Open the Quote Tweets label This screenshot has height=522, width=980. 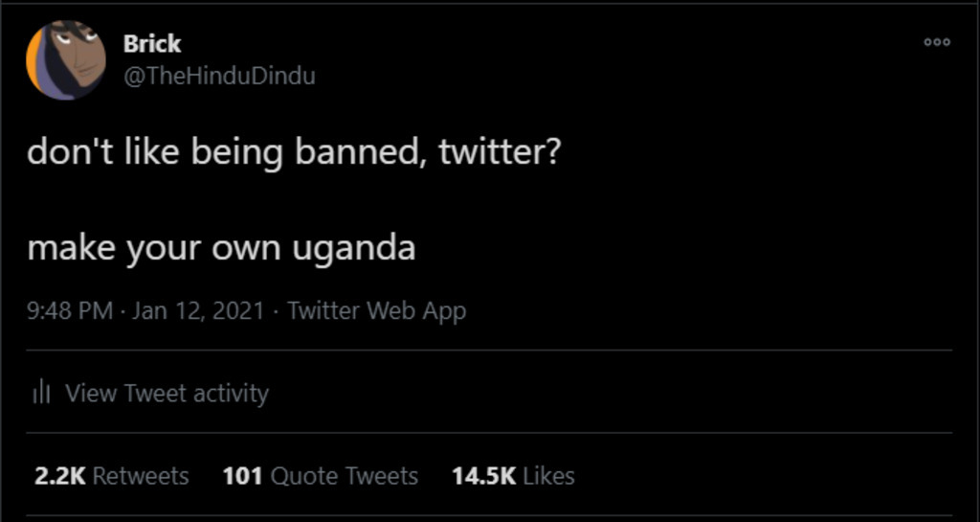pyautogui.click(x=345, y=476)
